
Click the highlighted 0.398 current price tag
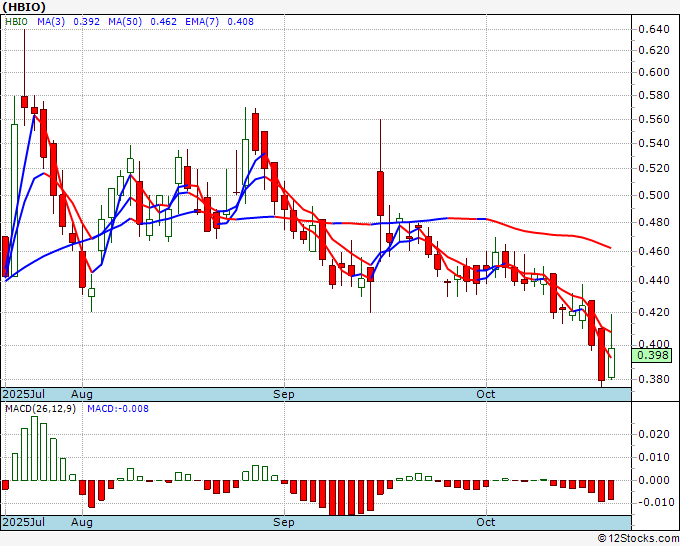point(655,355)
